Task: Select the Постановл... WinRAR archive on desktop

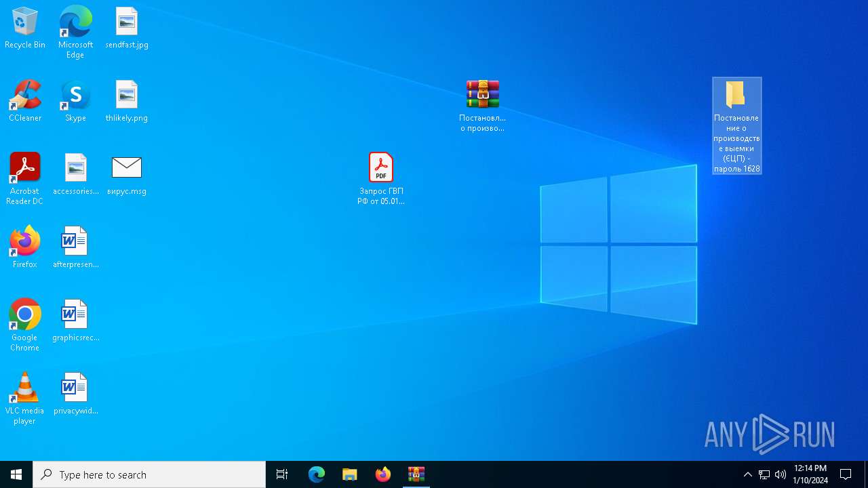Action: click(x=482, y=106)
